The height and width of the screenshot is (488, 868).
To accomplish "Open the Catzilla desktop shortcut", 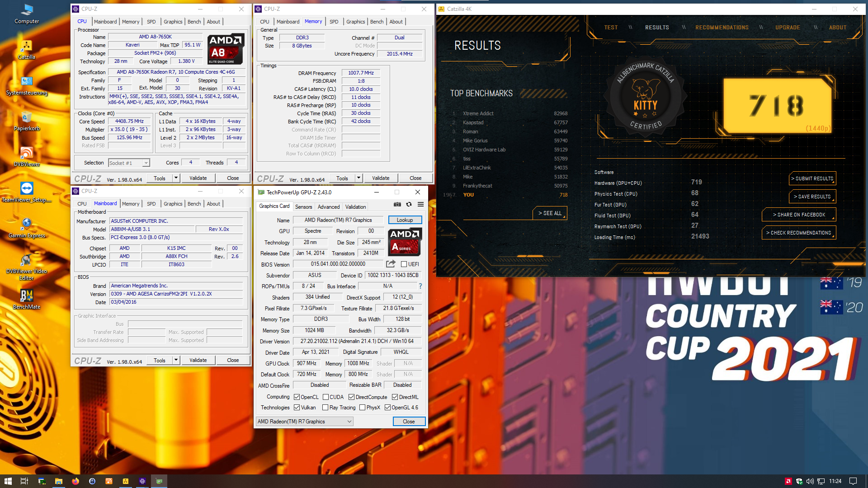I will (27, 50).
